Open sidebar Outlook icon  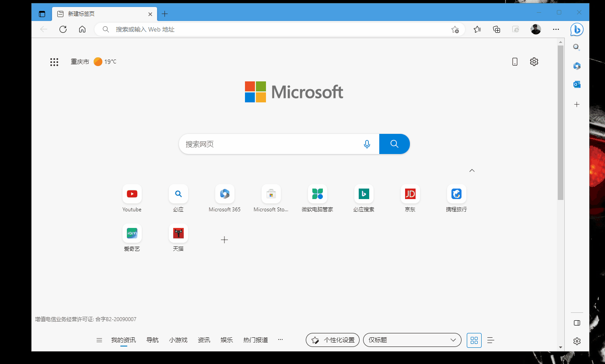(577, 84)
